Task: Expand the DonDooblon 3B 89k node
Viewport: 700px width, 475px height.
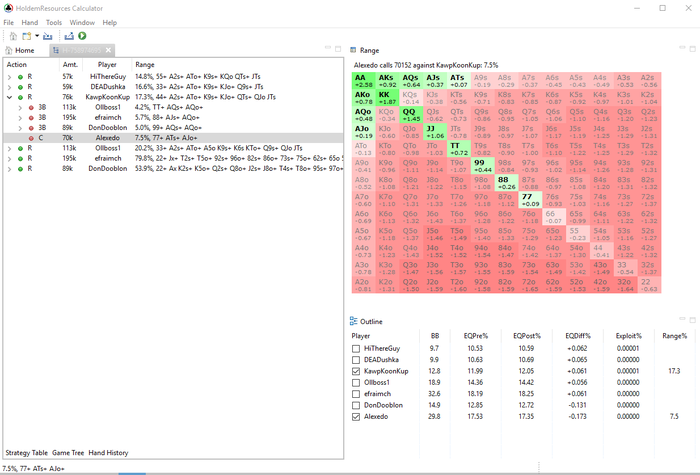Action: [20, 128]
